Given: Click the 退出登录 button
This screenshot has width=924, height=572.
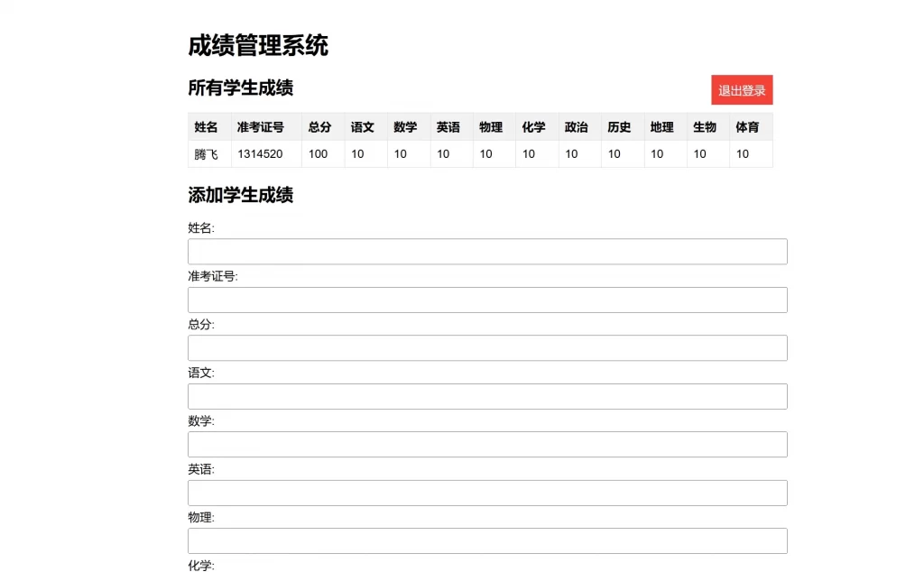Looking at the screenshot, I should click(x=742, y=89).
